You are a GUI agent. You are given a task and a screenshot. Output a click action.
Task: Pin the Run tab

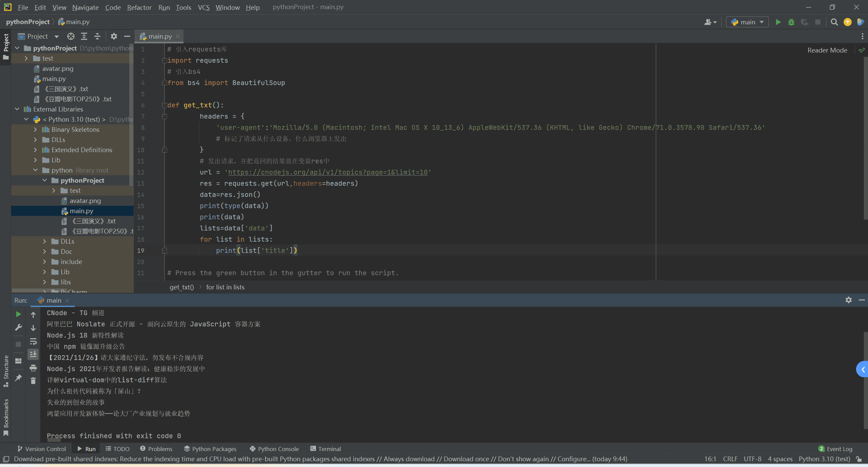[18, 378]
